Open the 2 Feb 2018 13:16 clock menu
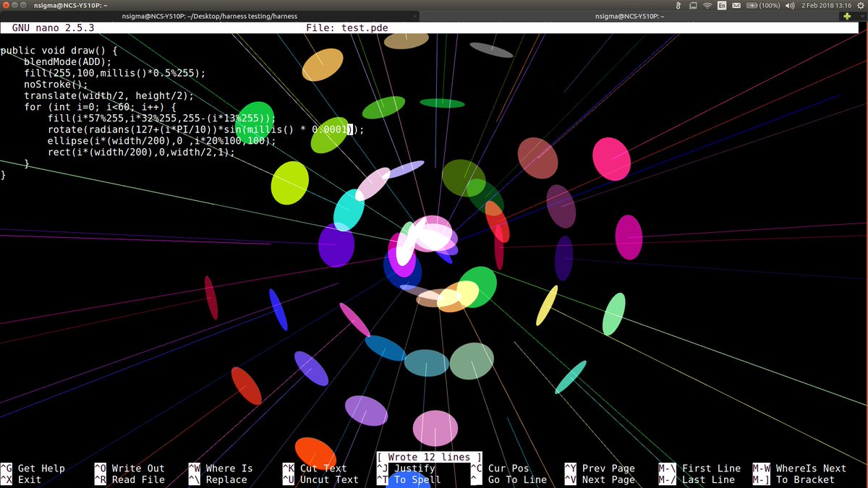The width and height of the screenshot is (868, 488). (x=825, y=5)
